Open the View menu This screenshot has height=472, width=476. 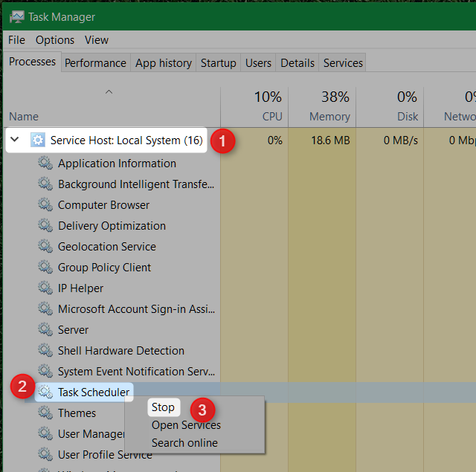(x=97, y=40)
